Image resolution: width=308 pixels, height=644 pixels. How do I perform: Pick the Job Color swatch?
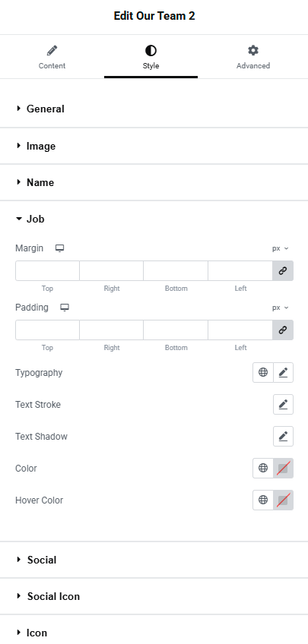284,469
